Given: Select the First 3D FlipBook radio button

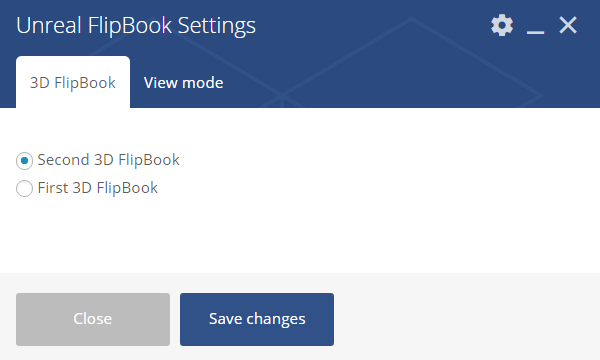Looking at the screenshot, I should (x=24, y=189).
